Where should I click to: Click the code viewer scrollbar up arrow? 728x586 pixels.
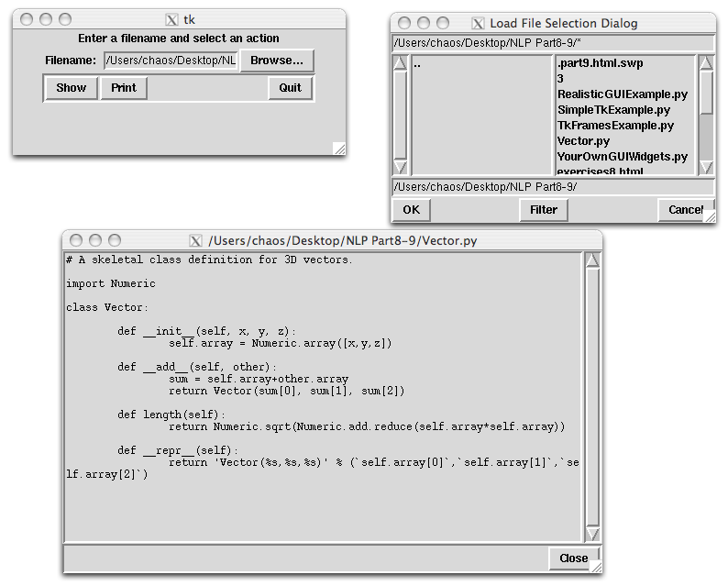click(x=592, y=261)
